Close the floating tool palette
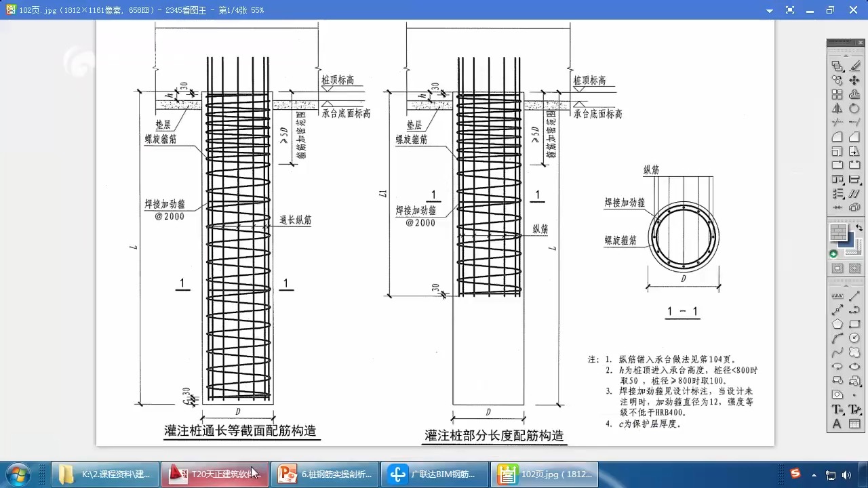This screenshot has height=488, width=868. [861, 42]
